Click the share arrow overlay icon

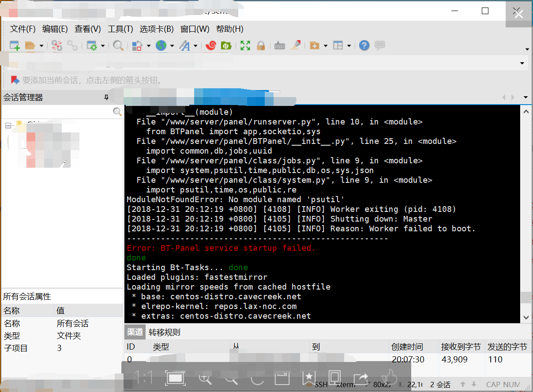click(361, 378)
